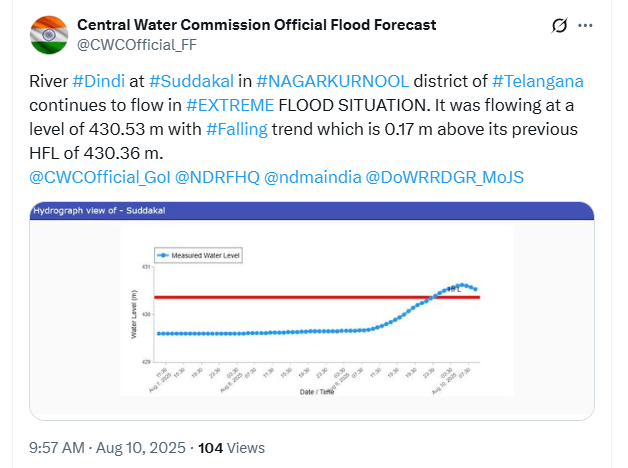
Task: Toggle the Measured Water Level legend entry
Action: point(201,256)
